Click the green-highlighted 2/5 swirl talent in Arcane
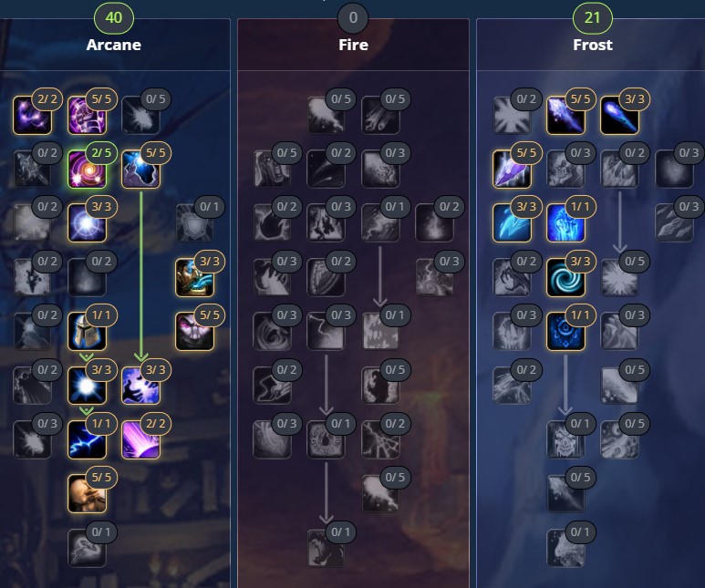705x588 pixels. click(87, 169)
